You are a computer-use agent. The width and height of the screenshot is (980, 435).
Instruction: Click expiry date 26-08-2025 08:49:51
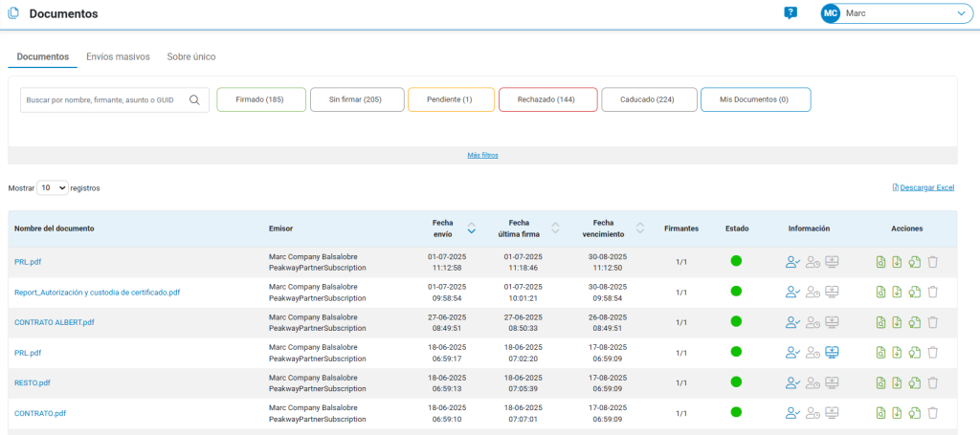[606, 322]
